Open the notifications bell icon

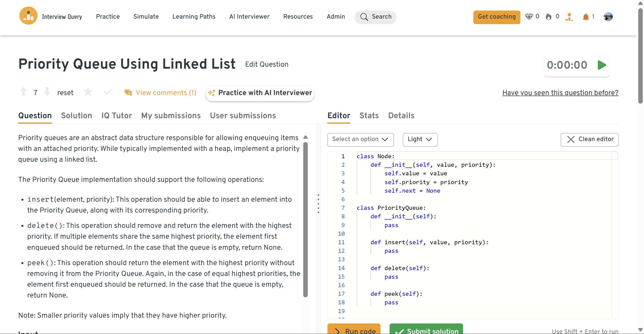tap(586, 17)
